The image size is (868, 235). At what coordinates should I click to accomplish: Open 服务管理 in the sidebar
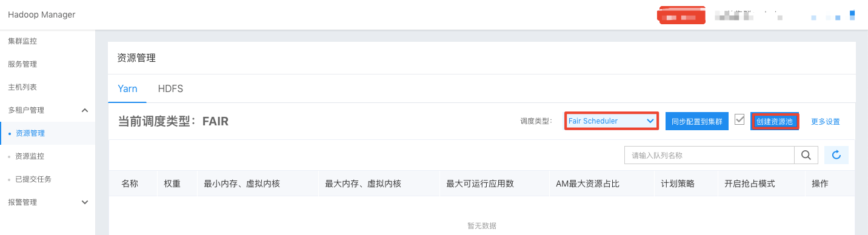click(x=22, y=64)
